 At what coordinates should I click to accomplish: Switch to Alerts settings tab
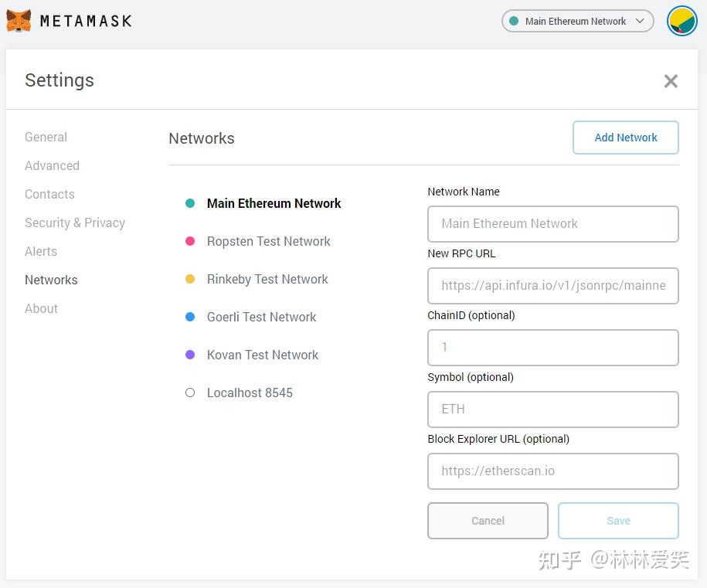pyautogui.click(x=41, y=252)
